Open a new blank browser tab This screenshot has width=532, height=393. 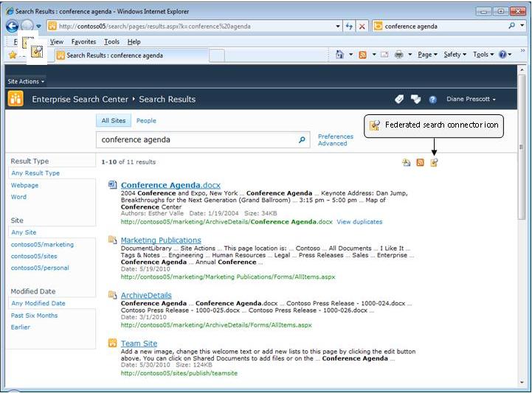click(217, 55)
